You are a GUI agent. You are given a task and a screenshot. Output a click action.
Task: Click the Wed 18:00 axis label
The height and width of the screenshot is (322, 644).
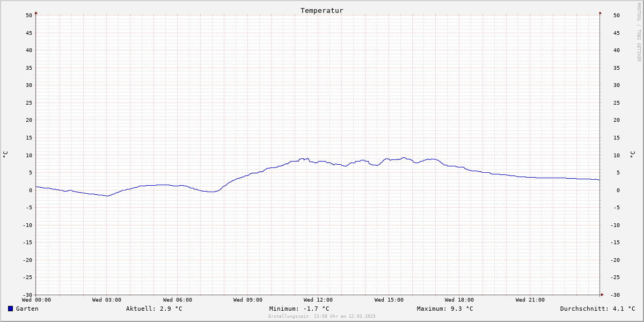[459, 300]
